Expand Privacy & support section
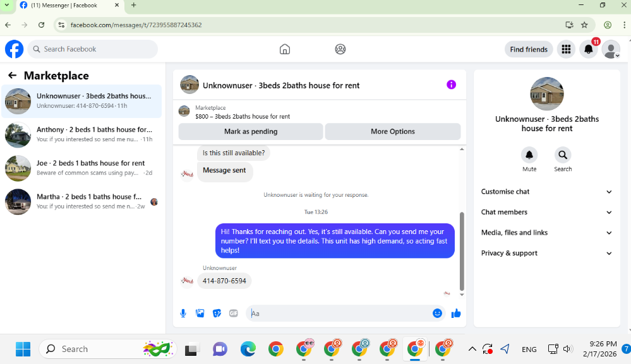 [x=546, y=253]
